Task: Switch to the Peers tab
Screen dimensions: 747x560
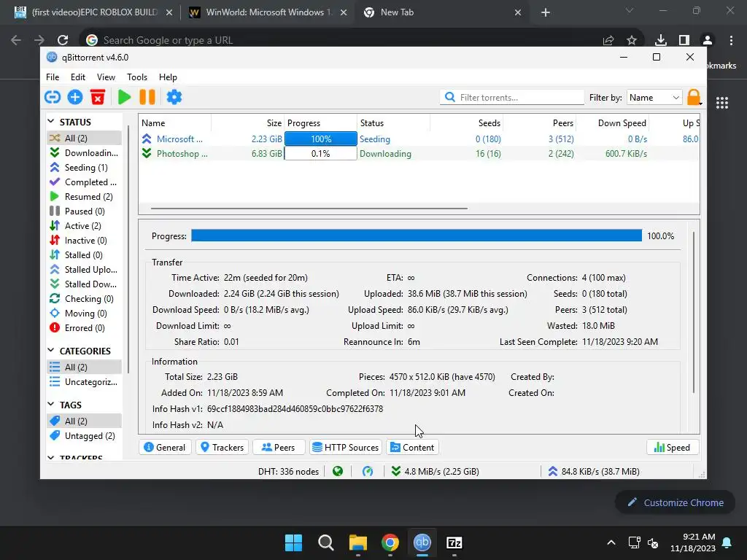Action: 278,447
